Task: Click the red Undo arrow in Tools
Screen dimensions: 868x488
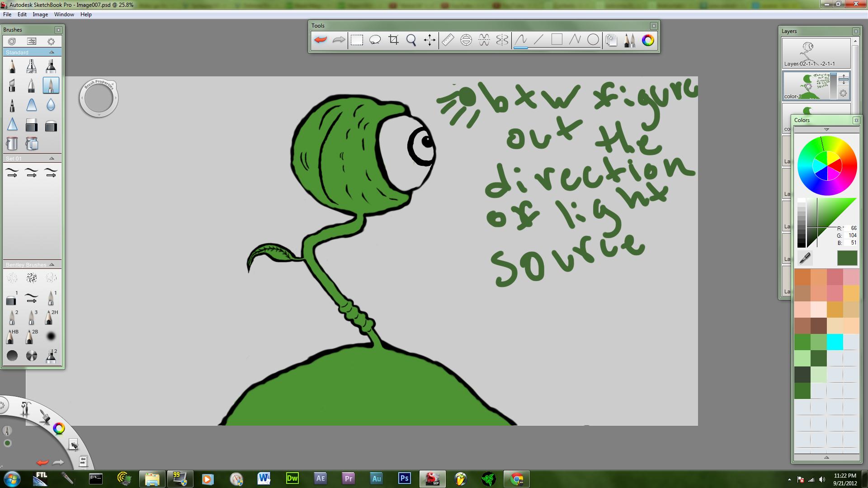Action: pyautogui.click(x=321, y=40)
